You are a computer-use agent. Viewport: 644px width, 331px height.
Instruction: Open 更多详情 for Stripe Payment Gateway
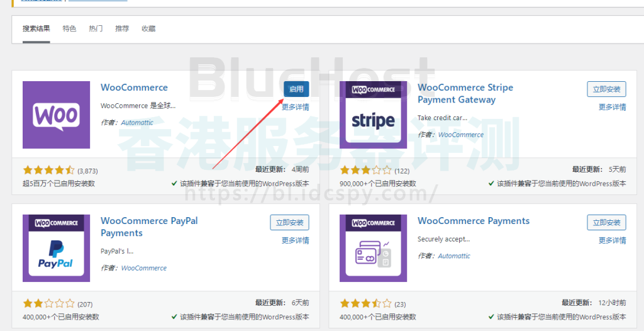tap(612, 108)
